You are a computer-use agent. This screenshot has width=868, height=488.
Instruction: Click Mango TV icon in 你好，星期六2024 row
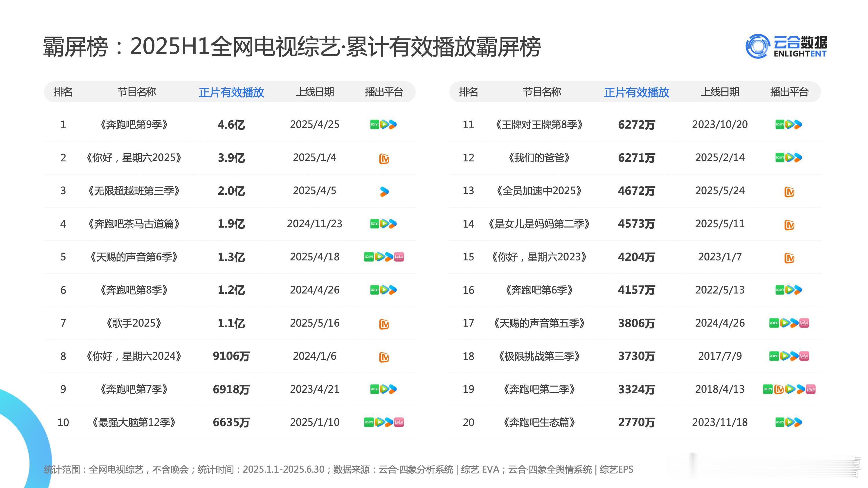click(x=384, y=357)
